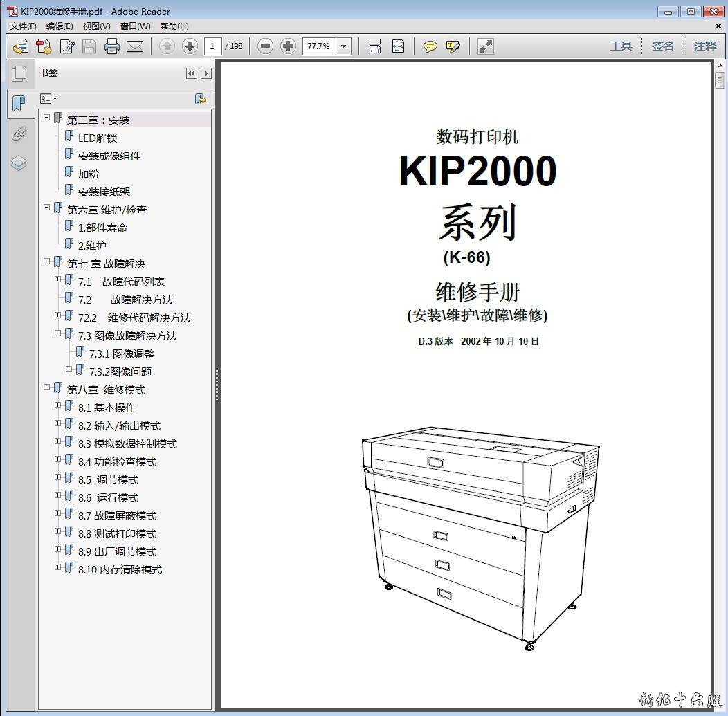Select the 8.8 测试打印模式 bookmark

tap(117, 534)
